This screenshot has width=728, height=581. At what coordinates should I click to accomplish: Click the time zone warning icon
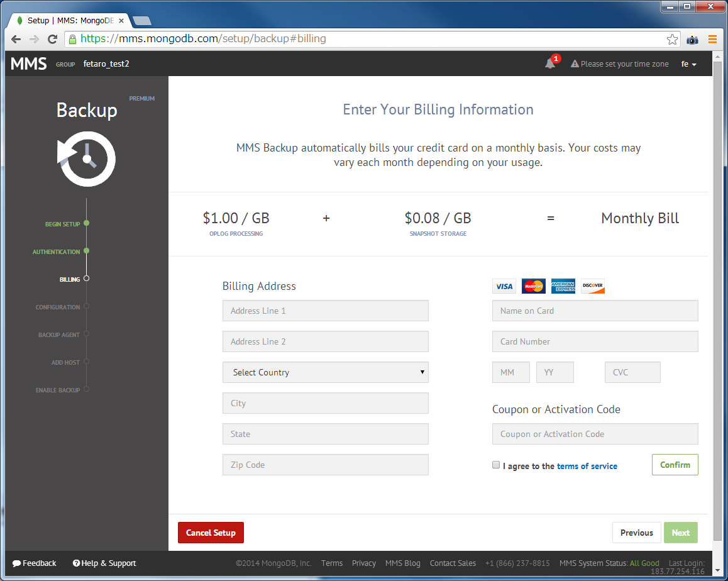pos(575,64)
